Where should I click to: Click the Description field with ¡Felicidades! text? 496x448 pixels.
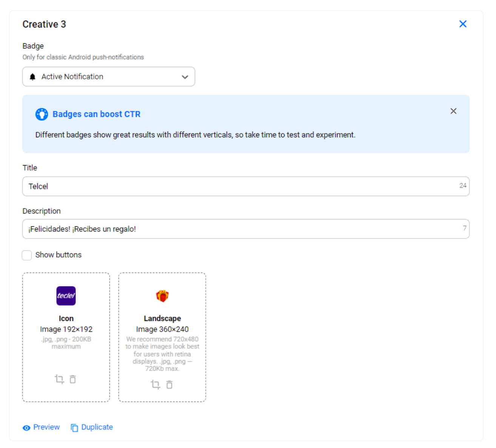(246, 229)
